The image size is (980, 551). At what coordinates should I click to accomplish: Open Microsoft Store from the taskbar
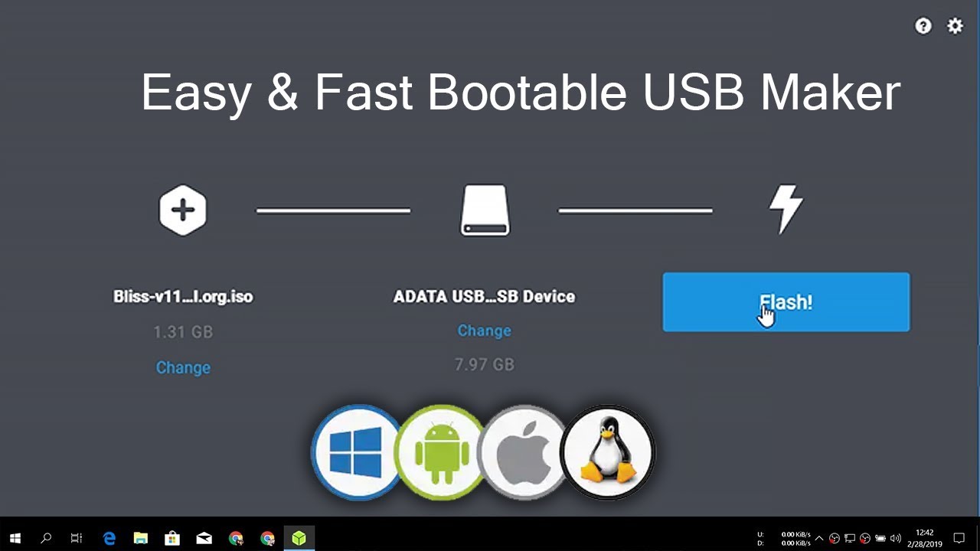coord(172,538)
